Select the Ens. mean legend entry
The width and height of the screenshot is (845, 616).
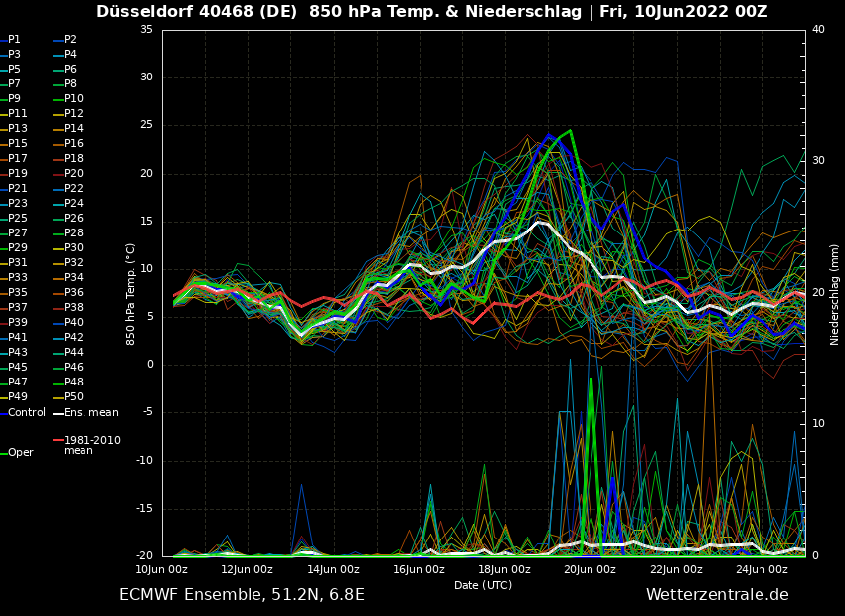[x=90, y=412]
